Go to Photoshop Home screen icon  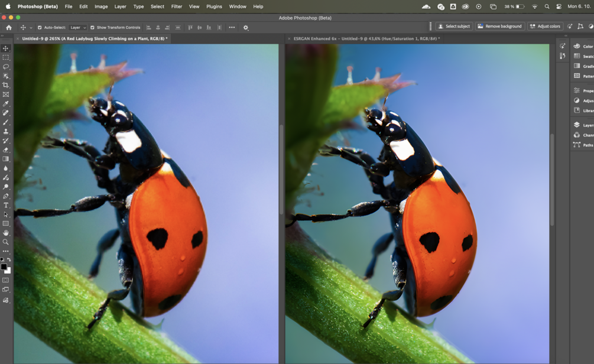(9, 27)
